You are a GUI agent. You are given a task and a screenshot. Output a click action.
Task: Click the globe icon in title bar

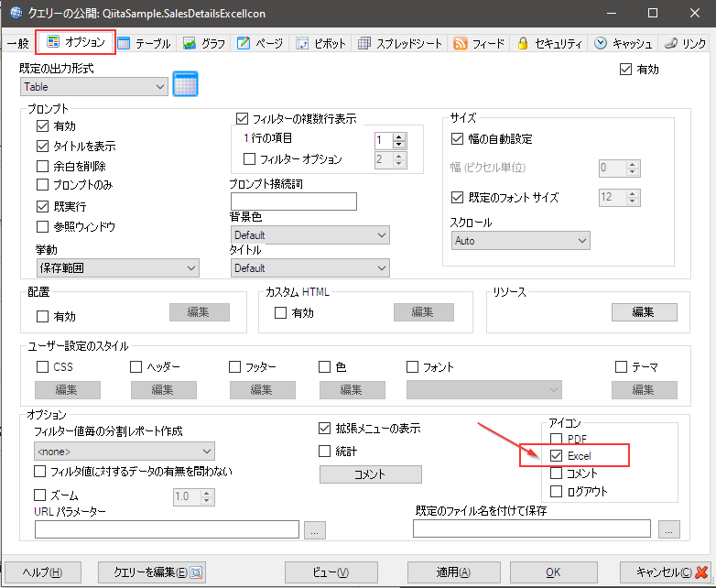(x=16, y=13)
